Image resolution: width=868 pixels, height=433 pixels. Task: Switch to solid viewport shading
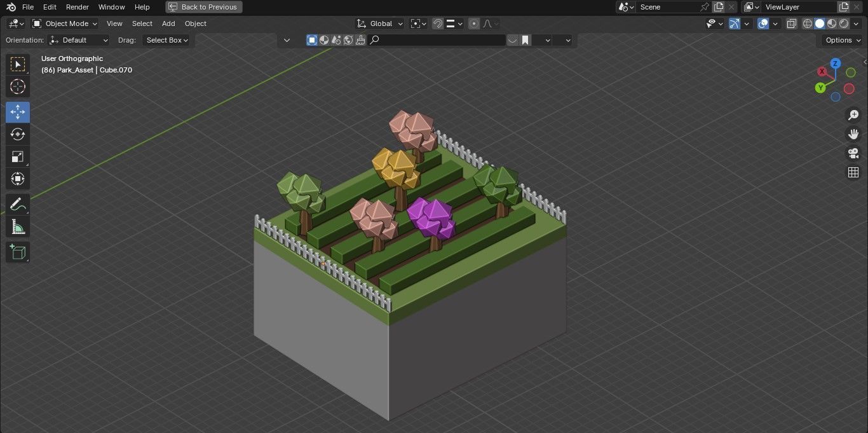820,24
